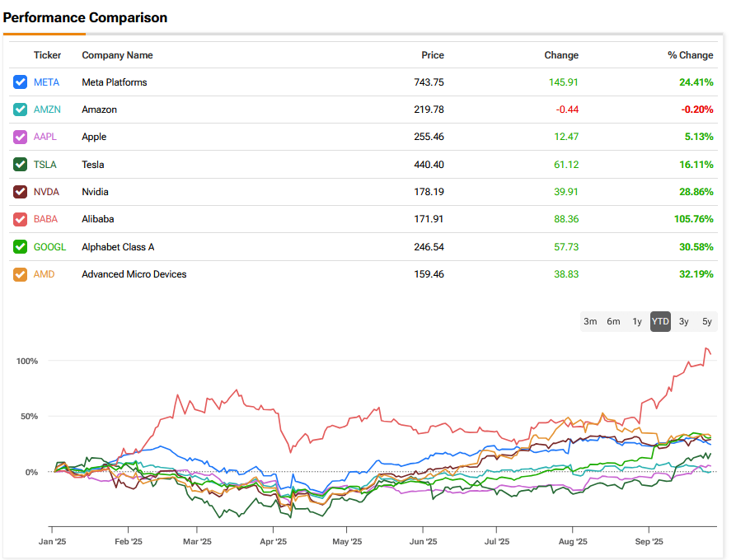The image size is (736, 560).
Task: Follow the AAPL ticker link
Action: pos(45,137)
